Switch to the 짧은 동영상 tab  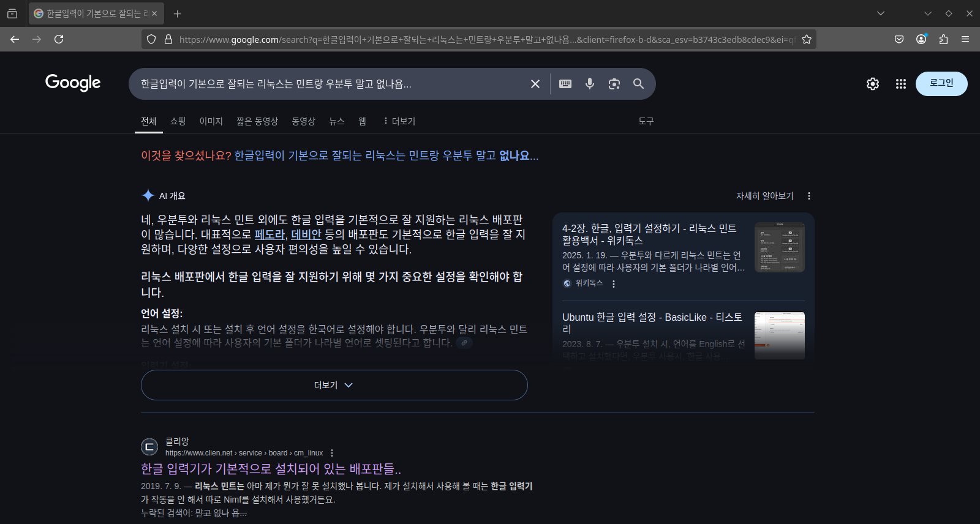(x=257, y=121)
